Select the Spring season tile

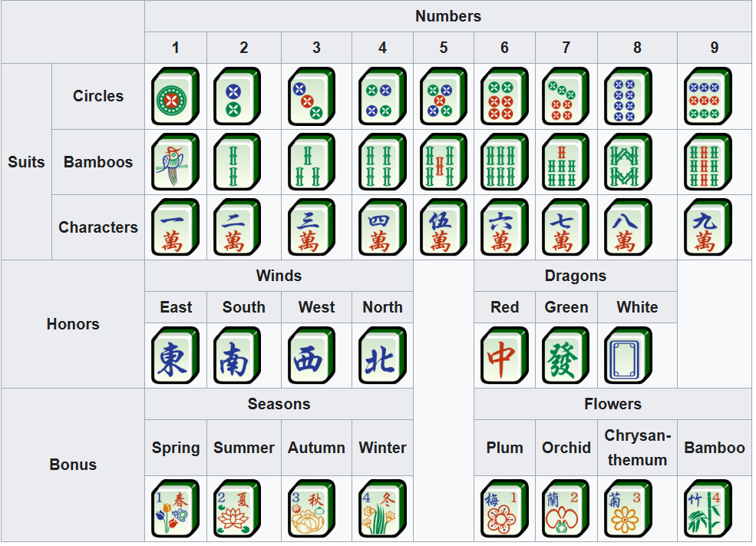(x=175, y=508)
